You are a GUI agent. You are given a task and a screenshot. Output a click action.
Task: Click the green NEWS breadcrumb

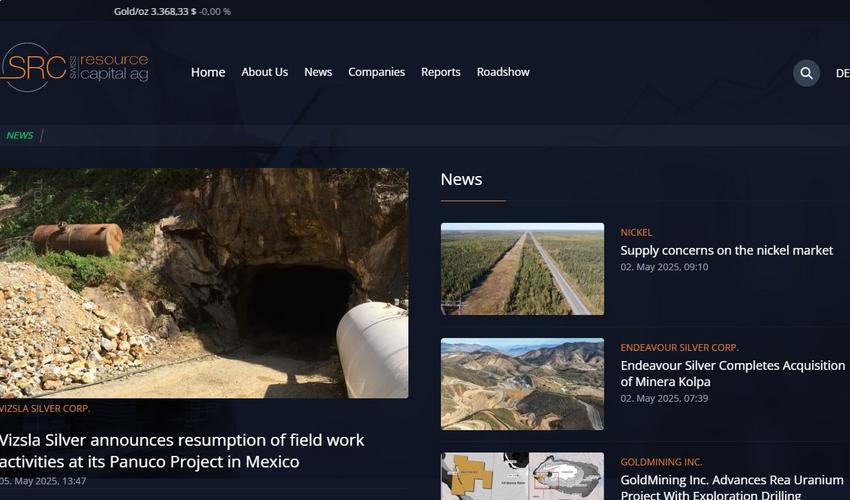pyautogui.click(x=20, y=136)
